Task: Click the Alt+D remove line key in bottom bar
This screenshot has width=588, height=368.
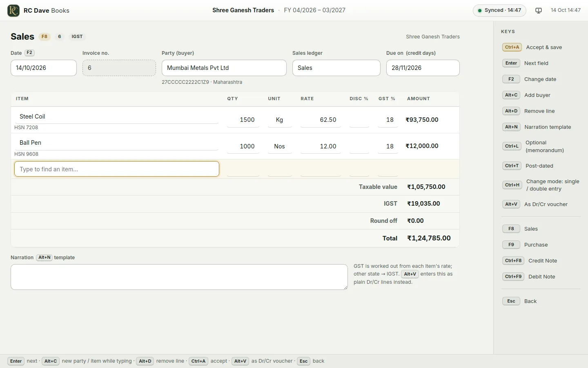Action: coord(145,361)
